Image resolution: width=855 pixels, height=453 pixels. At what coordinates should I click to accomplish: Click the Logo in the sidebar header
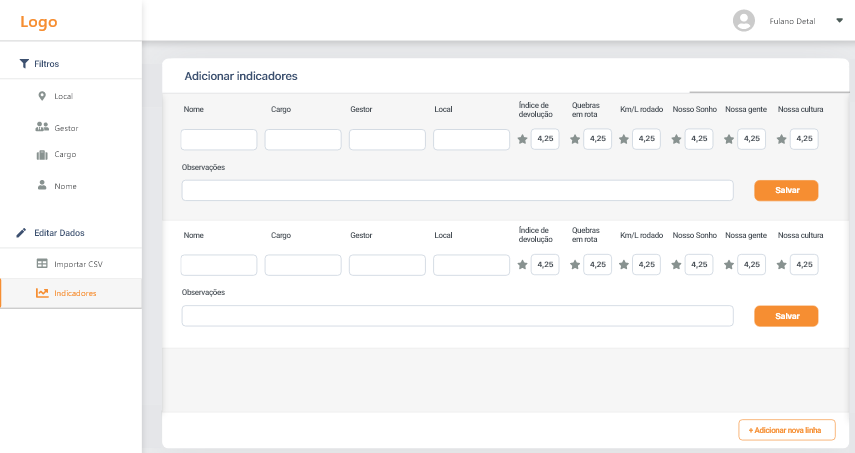pyautogui.click(x=39, y=22)
